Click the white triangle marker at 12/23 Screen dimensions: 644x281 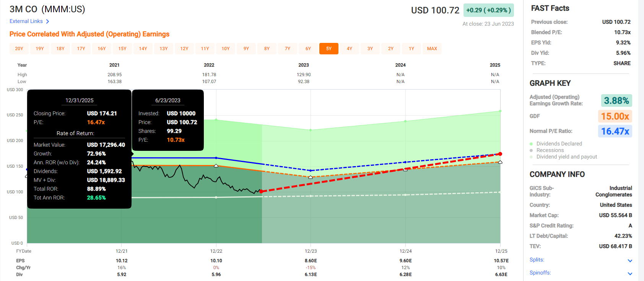pos(311,177)
